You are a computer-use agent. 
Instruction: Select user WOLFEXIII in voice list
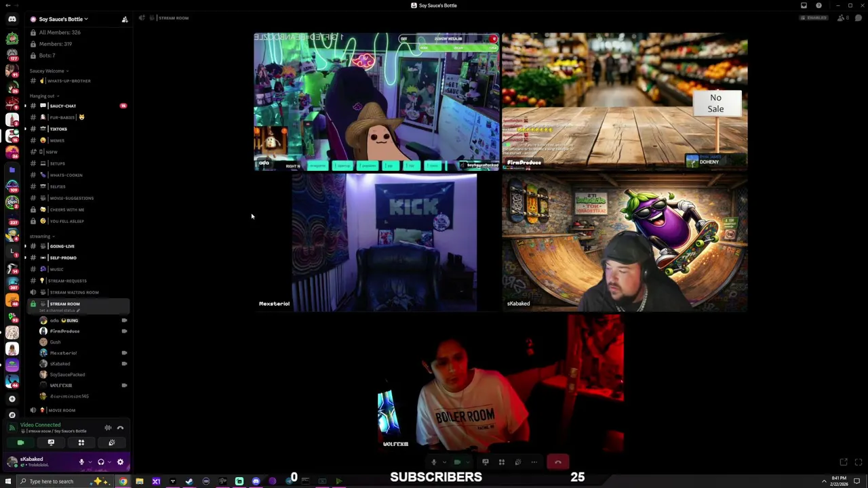click(83, 385)
